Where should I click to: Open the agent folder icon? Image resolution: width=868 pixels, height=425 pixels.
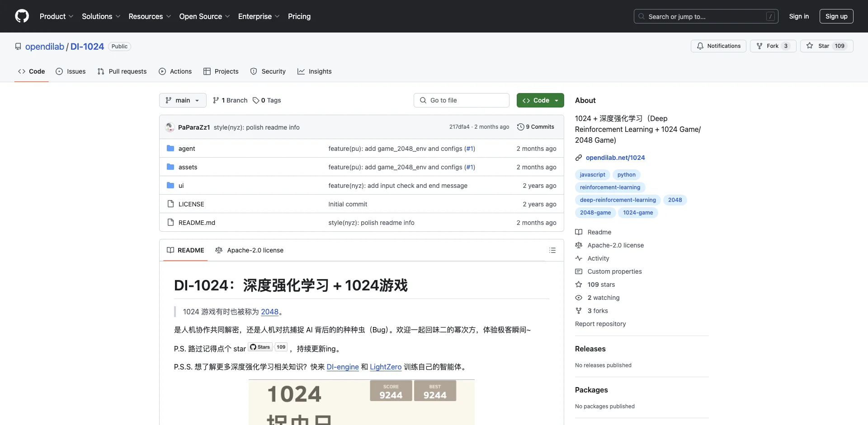[x=170, y=148]
